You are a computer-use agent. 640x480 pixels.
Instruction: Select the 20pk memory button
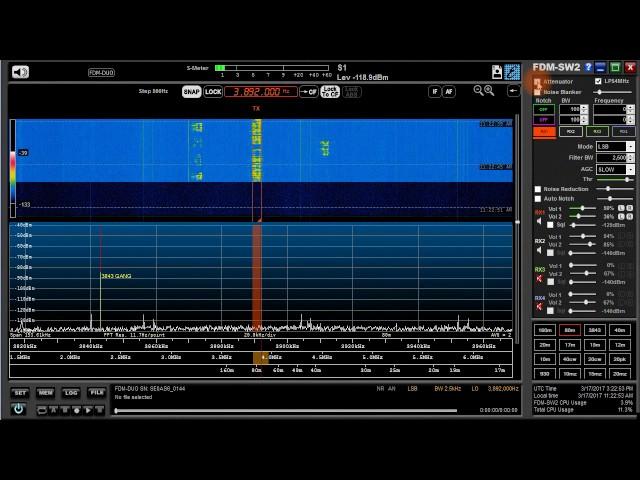620,359
